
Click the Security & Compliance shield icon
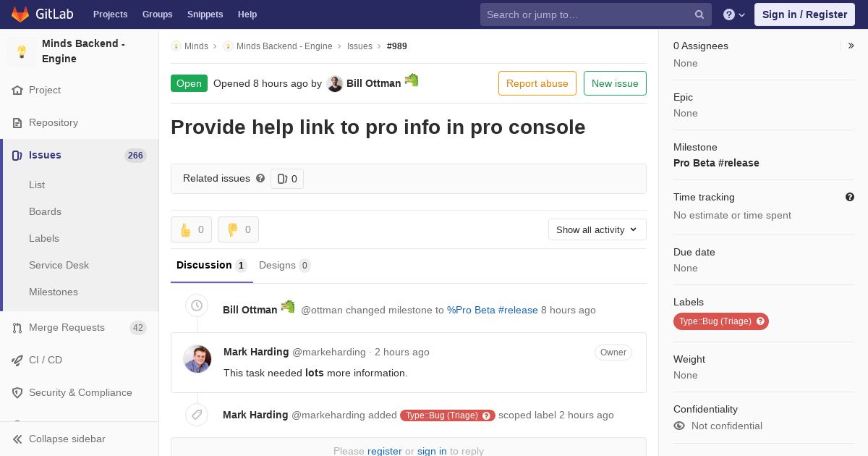tap(17, 393)
